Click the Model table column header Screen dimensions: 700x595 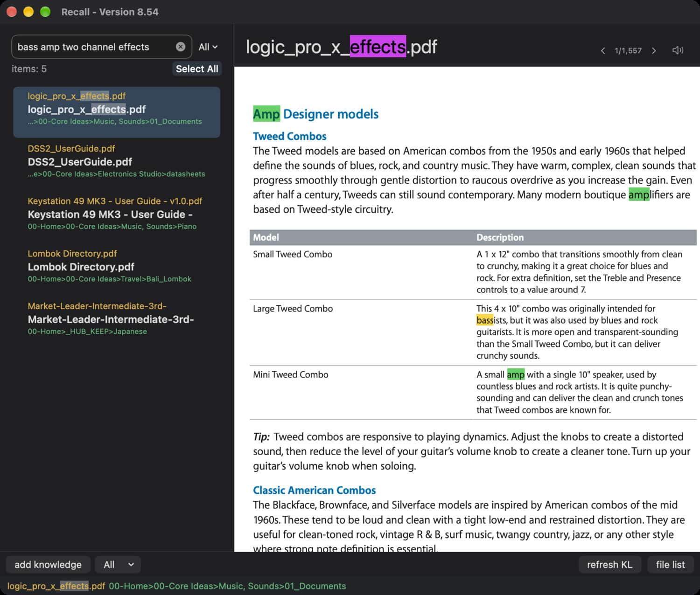(266, 237)
